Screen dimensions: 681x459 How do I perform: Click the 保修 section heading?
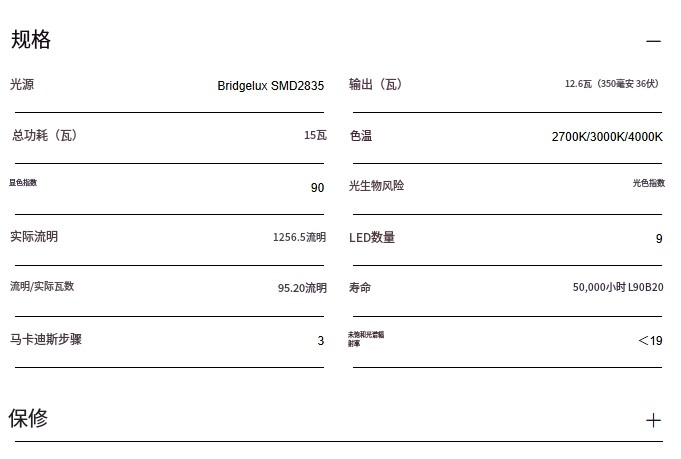pyautogui.click(x=28, y=418)
